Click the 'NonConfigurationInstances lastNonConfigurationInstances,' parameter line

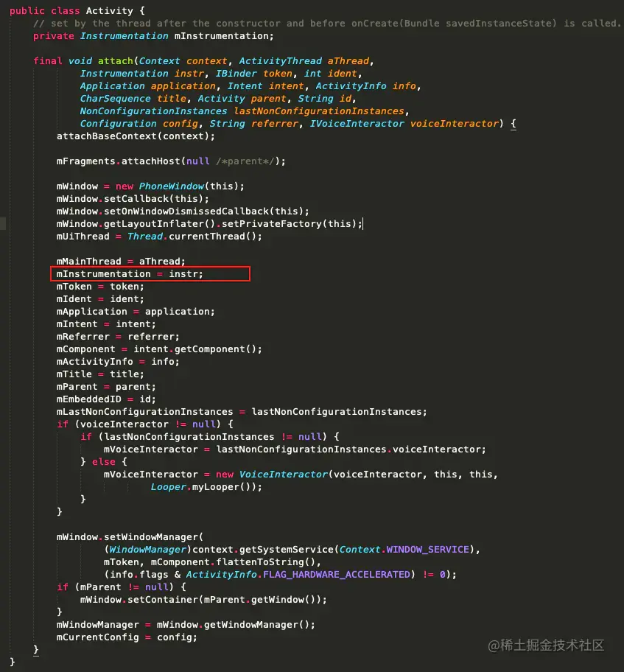245,111
